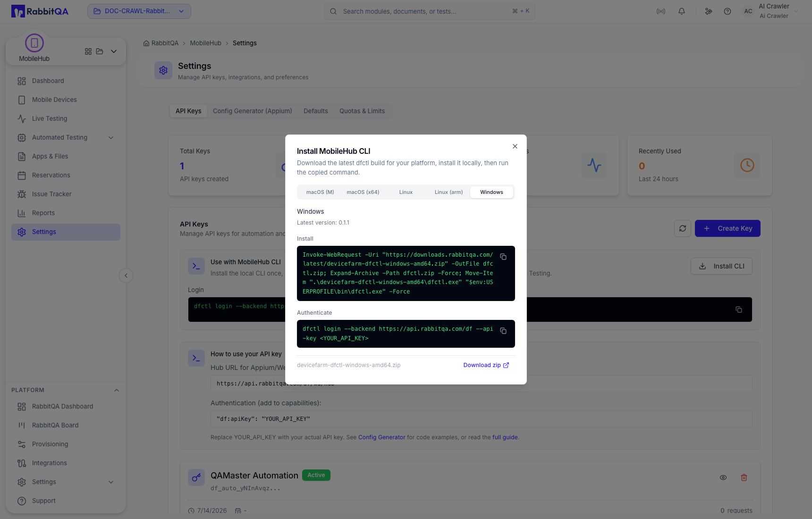Viewport: 812px width, 519px height.
Task: Open the Issue Tracker page
Action: (x=66, y=194)
